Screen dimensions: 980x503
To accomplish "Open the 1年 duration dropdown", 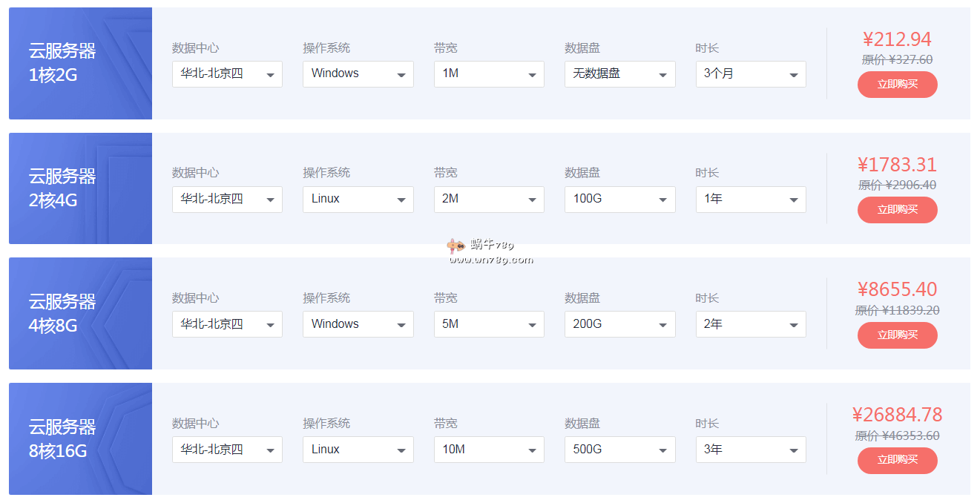I will click(x=751, y=200).
